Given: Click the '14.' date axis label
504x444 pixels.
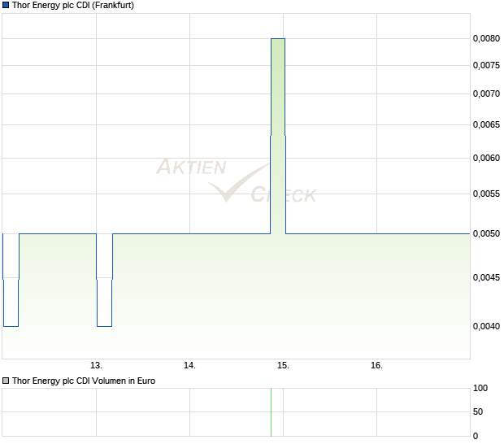Looking at the screenshot, I should (x=189, y=366).
